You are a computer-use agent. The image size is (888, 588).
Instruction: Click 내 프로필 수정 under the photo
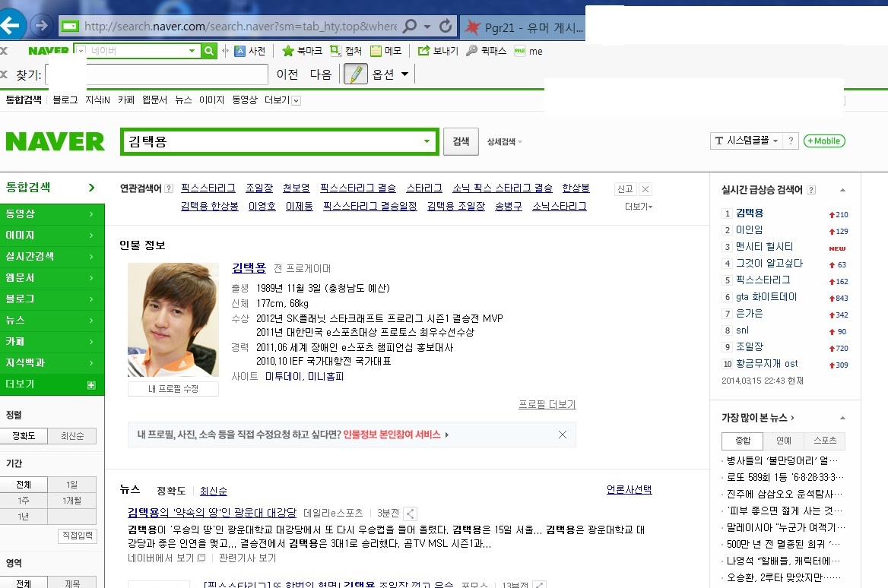173,389
